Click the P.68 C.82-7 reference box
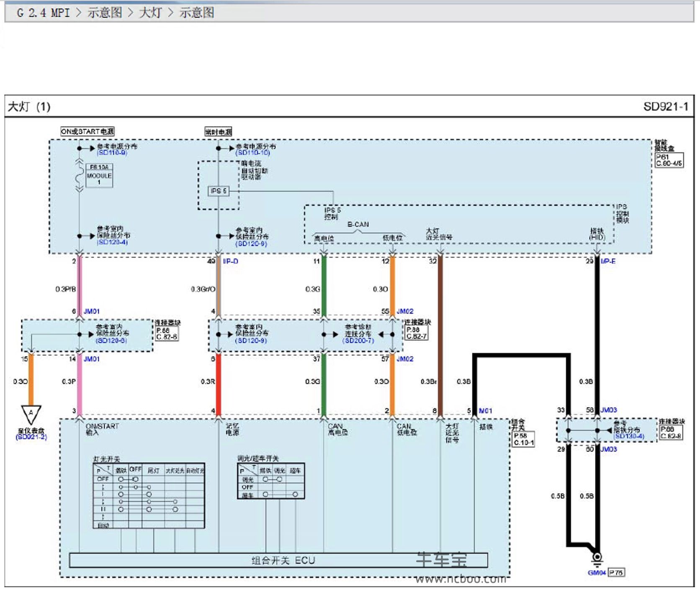This screenshot has width=700, height=594. pyautogui.click(x=417, y=333)
